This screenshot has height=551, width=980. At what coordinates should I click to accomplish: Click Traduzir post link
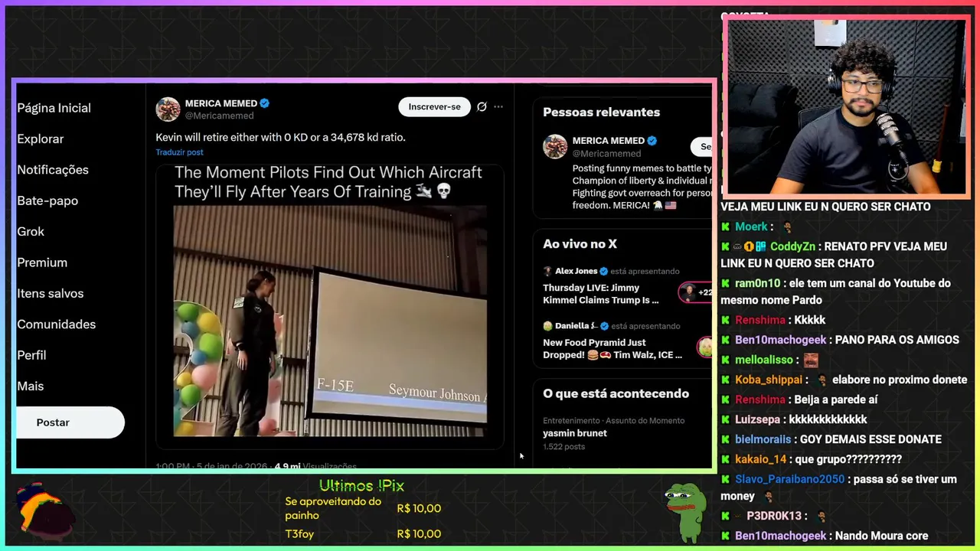click(179, 152)
